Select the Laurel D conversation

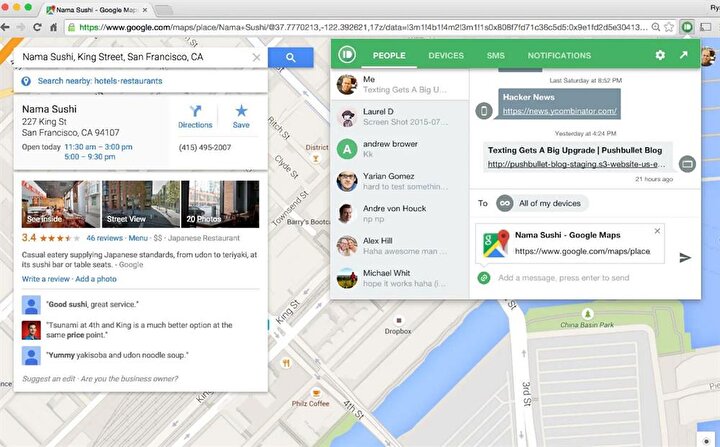click(x=400, y=117)
